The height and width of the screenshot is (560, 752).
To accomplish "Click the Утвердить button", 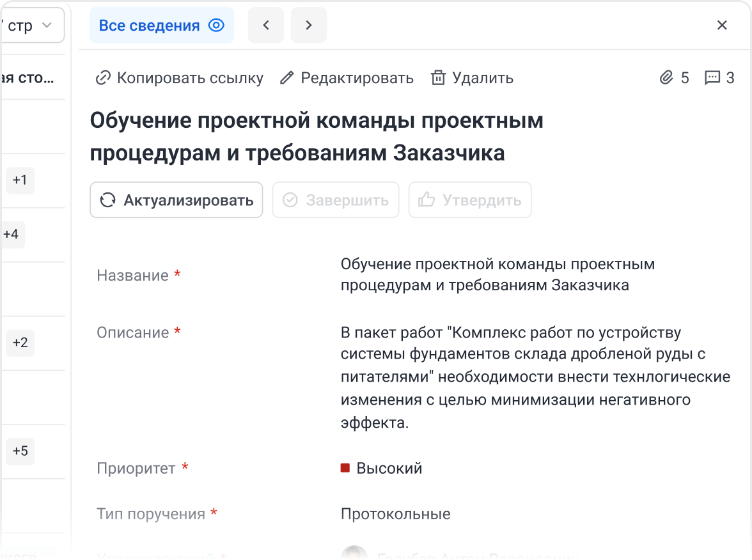I will (x=470, y=199).
